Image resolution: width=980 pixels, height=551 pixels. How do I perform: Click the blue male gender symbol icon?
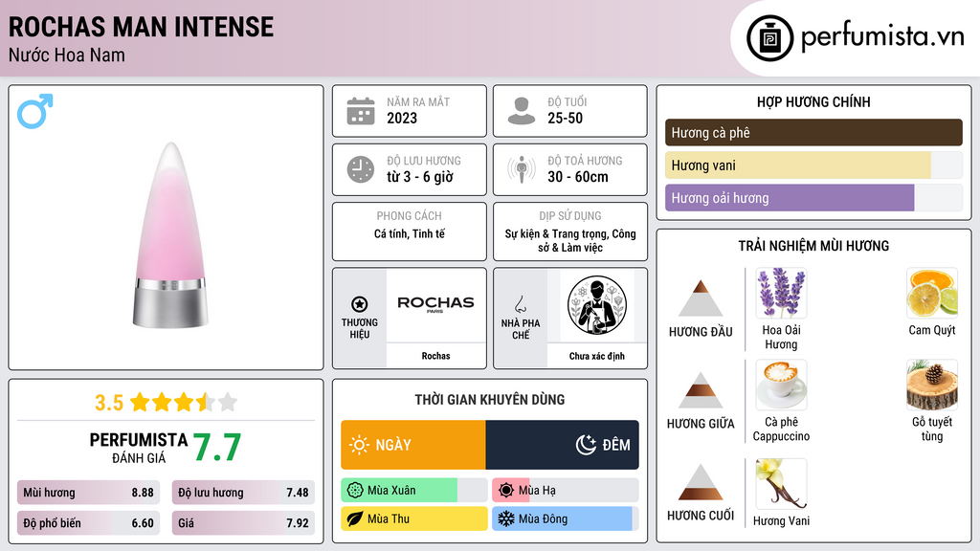(x=35, y=111)
